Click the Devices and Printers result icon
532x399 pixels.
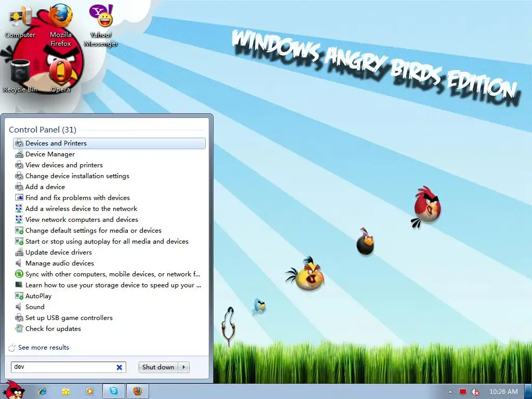click(19, 143)
